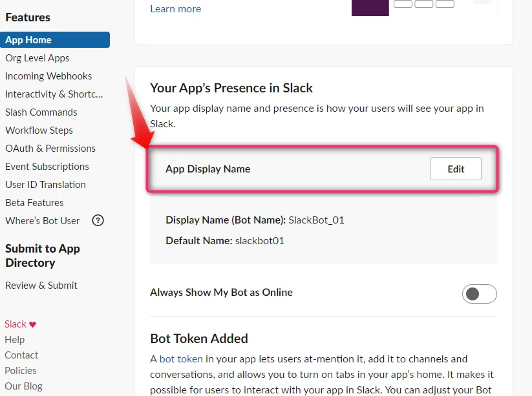Open the Learn more link
The width and height of the screenshot is (532, 396).
175,9
